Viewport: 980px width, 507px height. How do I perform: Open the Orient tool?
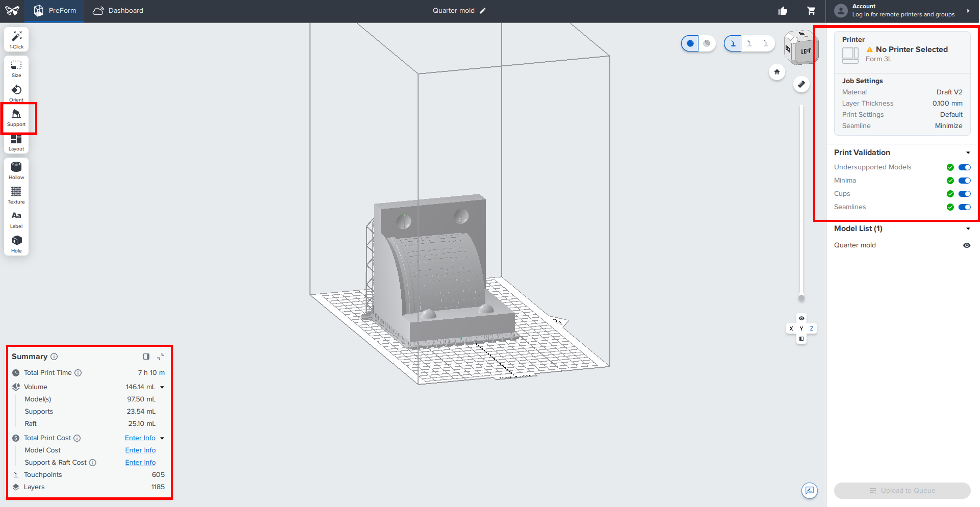16,93
